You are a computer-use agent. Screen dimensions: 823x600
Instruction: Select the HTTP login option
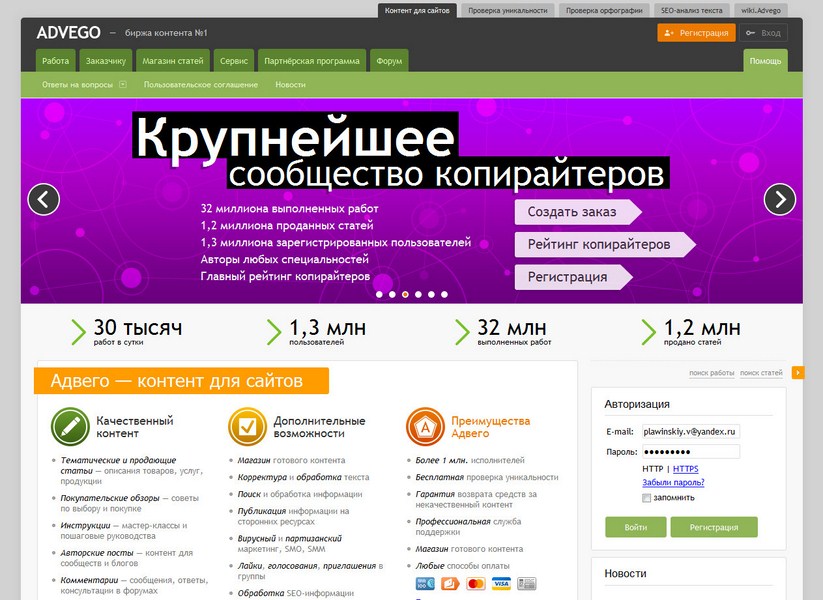click(x=652, y=469)
